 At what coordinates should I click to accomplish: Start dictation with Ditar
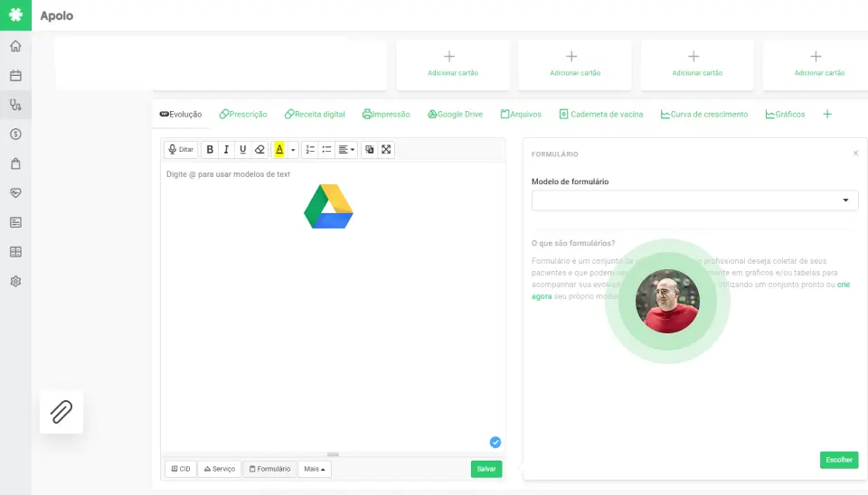(181, 149)
